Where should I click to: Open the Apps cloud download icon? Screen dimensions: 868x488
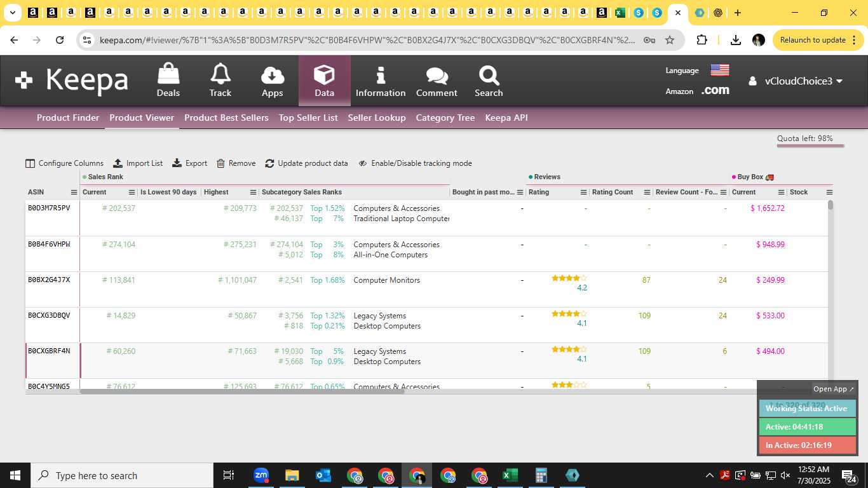(273, 81)
